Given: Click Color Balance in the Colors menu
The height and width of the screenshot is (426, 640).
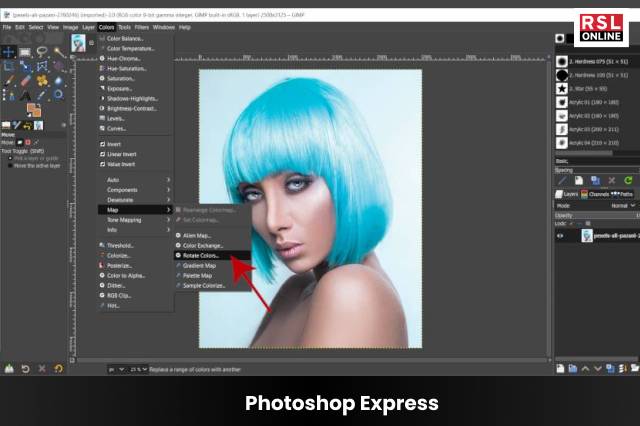Looking at the screenshot, I should pyautogui.click(x=135, y=38).
